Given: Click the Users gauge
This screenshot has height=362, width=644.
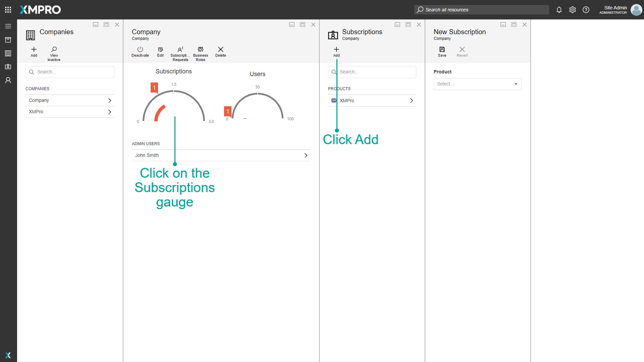Looking at the screenshot, I should click(257, 106).
